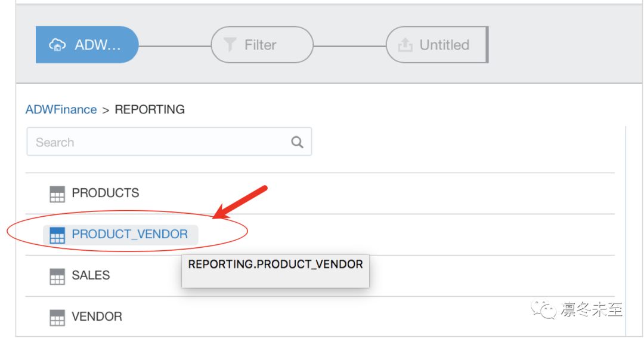This screenshot has height=338, width=644.
Task: Choose the PRODUCTS table entry
Action: pyautogui.click(x=320, y=193)
